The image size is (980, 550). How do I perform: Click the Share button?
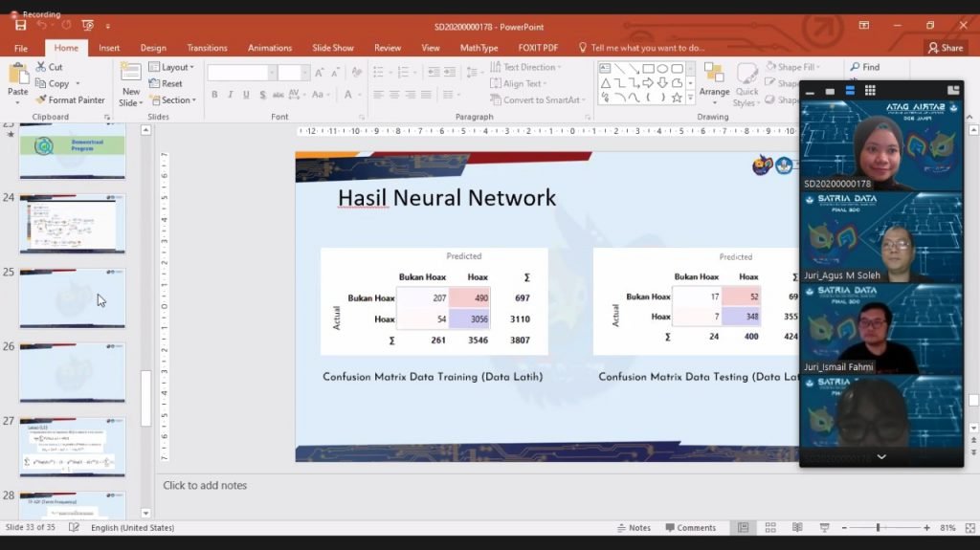(x=946, y=48)
